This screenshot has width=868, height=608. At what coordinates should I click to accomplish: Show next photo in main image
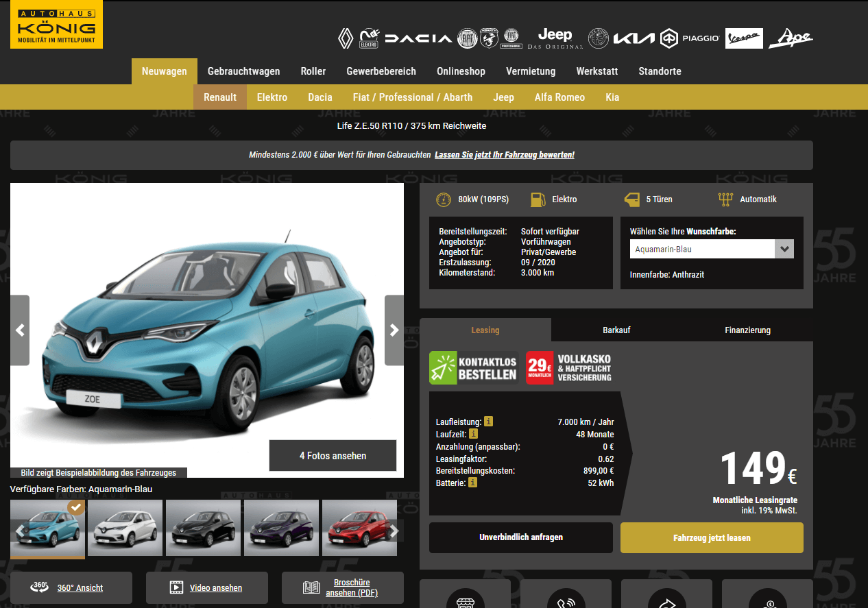(x=394, y=330)
